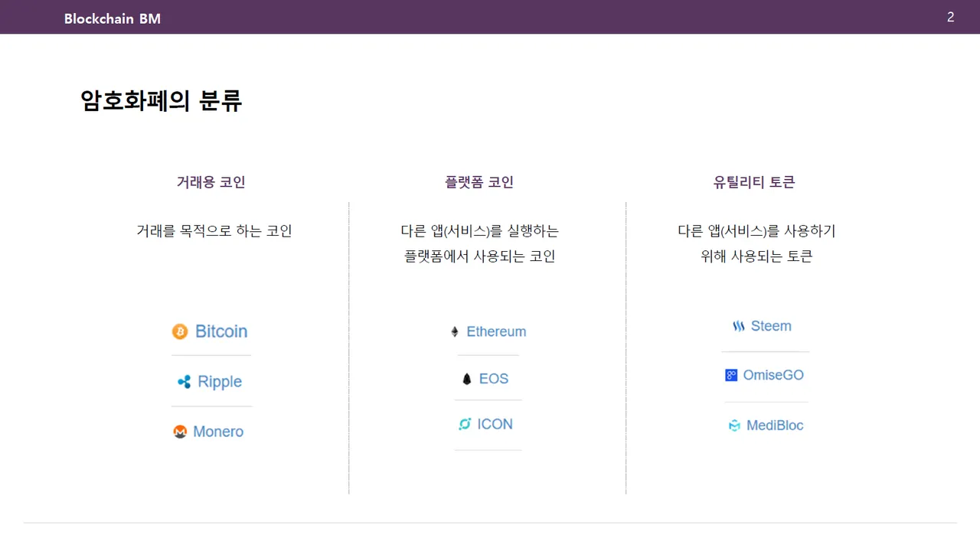The height and width of the screenshot is (551, 980).
Task: Click the blue OmiseGO logo icon
Action: 731,375
